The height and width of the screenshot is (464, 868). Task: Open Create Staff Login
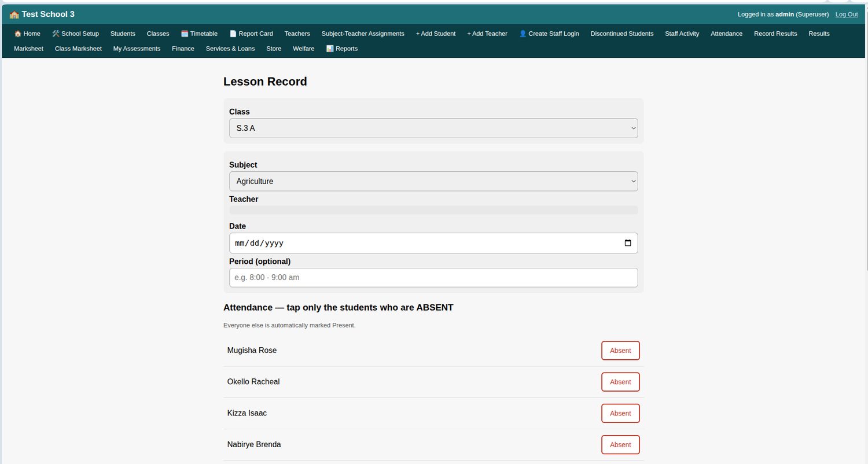coord(549,34)
